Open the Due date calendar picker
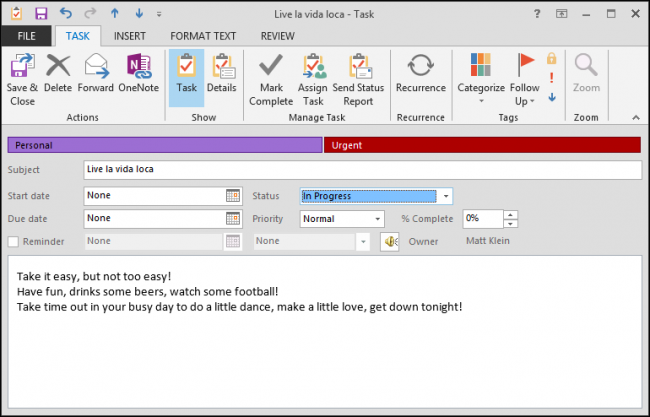 tap(233, 218)
